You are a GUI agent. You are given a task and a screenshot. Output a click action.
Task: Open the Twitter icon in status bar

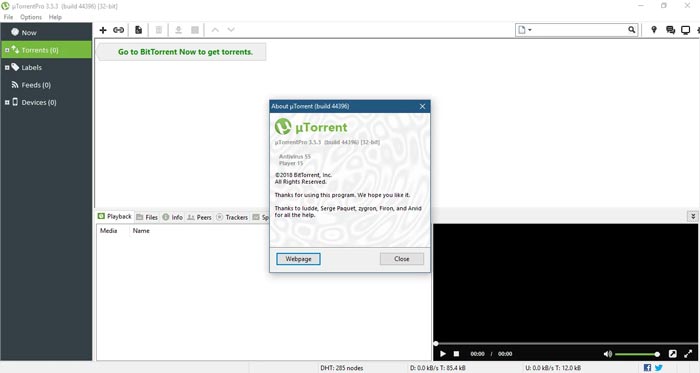(x=658, y=368)
